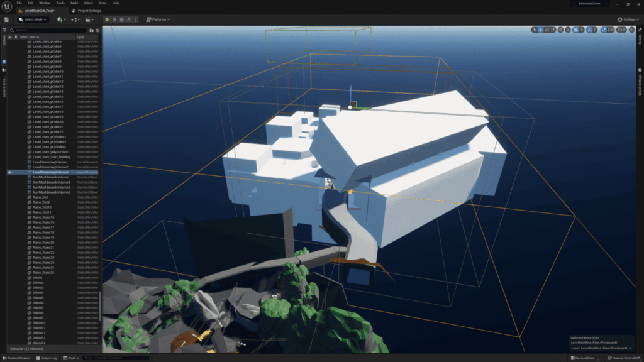
Task: Click the Save current level icon
Action: click(6, 19)
